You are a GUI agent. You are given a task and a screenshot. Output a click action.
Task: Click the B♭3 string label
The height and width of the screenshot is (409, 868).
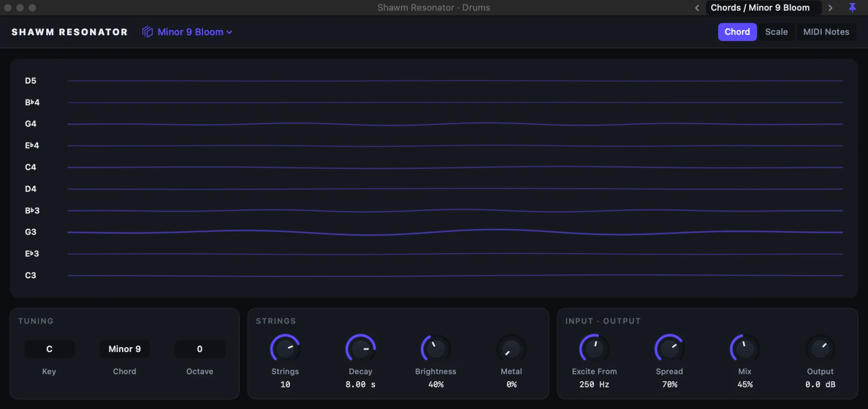pos(32,210)
